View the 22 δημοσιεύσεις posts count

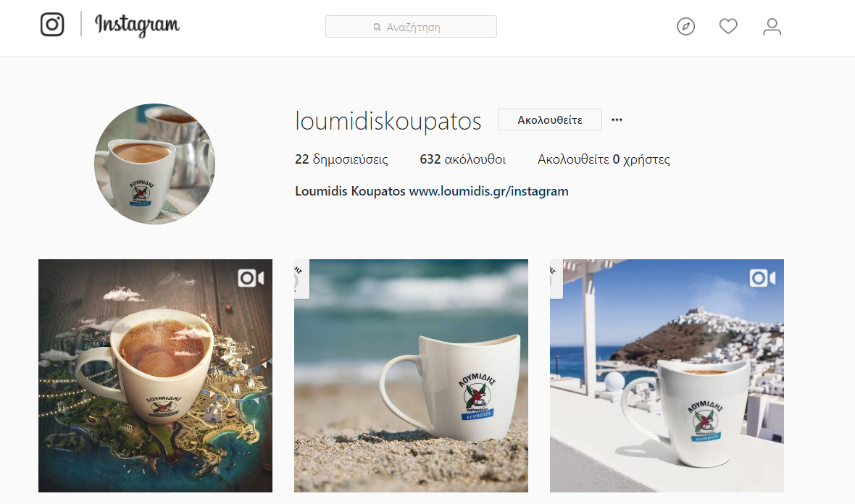341,159
